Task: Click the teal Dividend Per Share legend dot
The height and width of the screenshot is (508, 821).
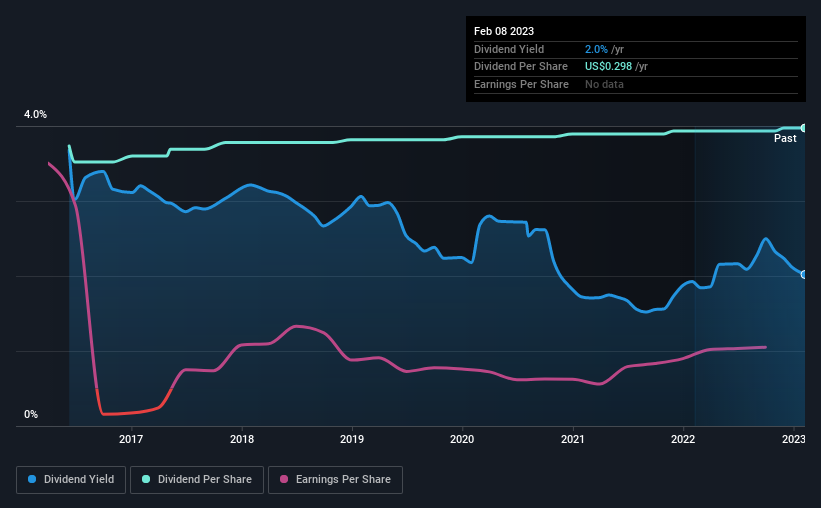Action: [x=146, y=479]
